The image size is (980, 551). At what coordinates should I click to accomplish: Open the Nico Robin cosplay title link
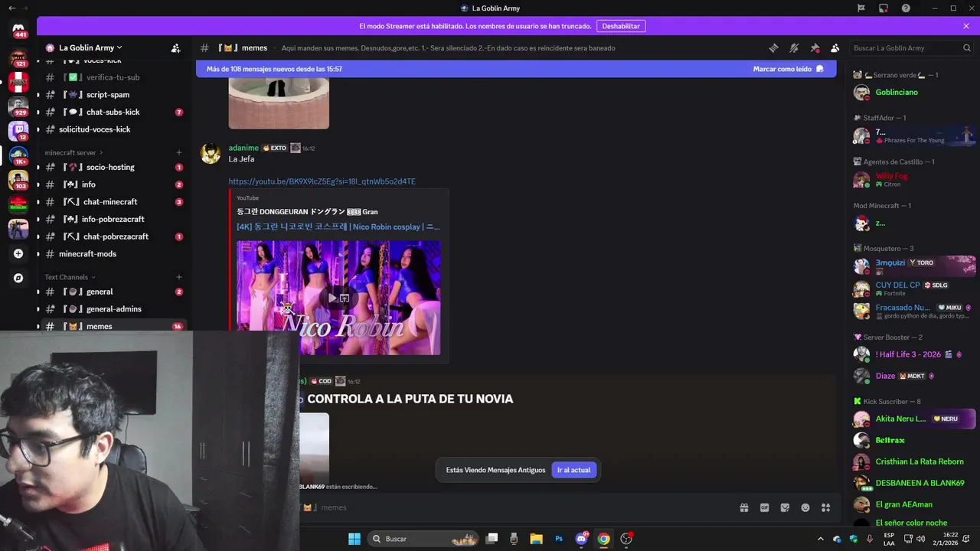click(x=338, y=227)
